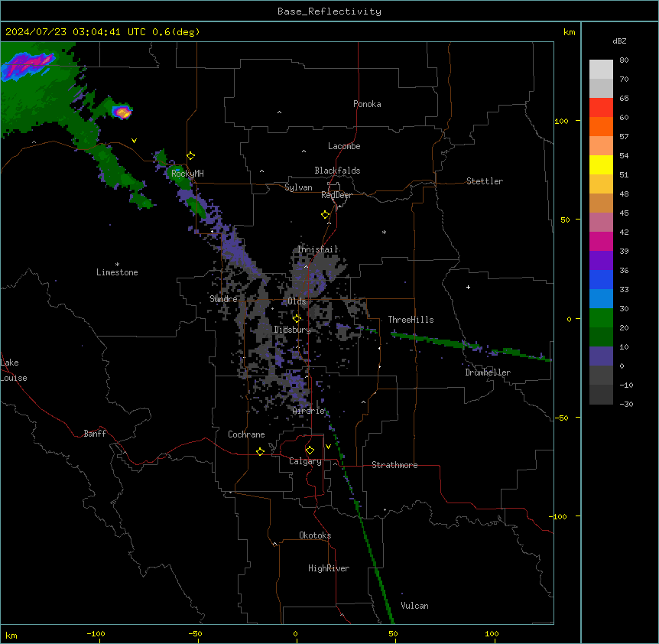Click the Innisfail label
This screenshot has height=644, width=659.
pyautogui.click(x=317, y=249)
